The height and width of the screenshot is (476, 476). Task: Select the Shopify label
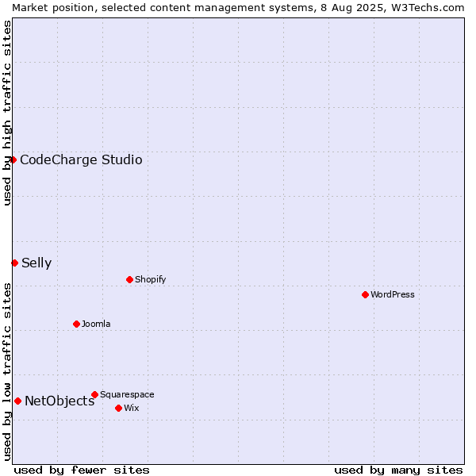pyautogui.click(x=150, y=279)
